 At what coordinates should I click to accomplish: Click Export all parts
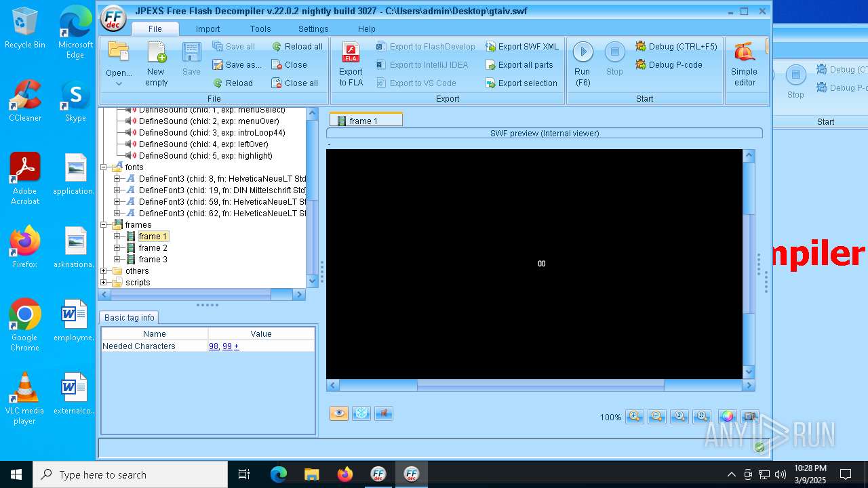pyautogui.click(x=519, y=65)
